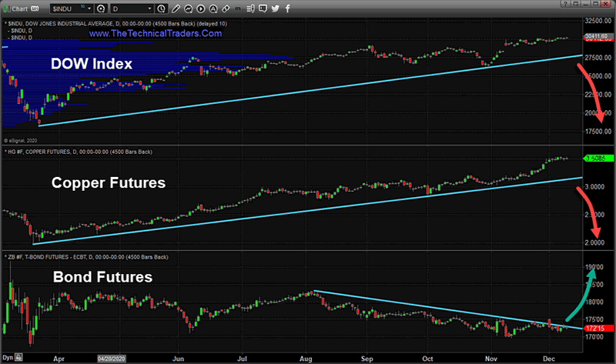
Task: Open the chart studies icon
Action: [x=188, y=8]
